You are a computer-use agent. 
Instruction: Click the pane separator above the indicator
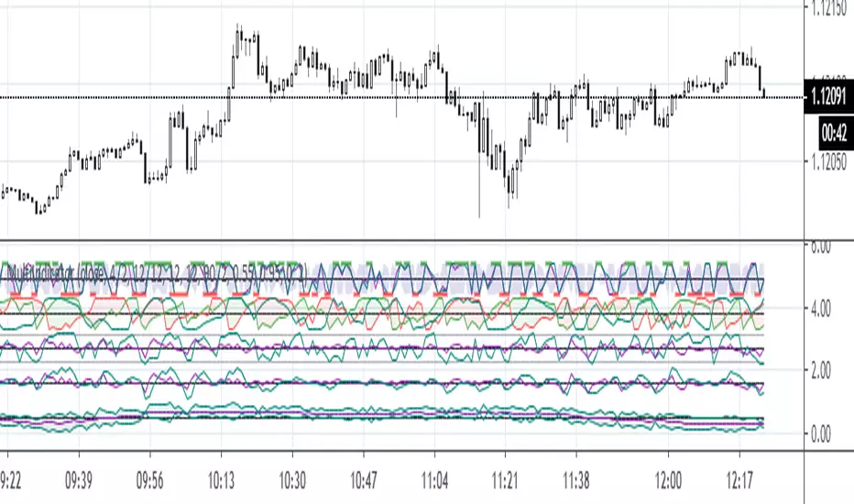tap(427, 240)
